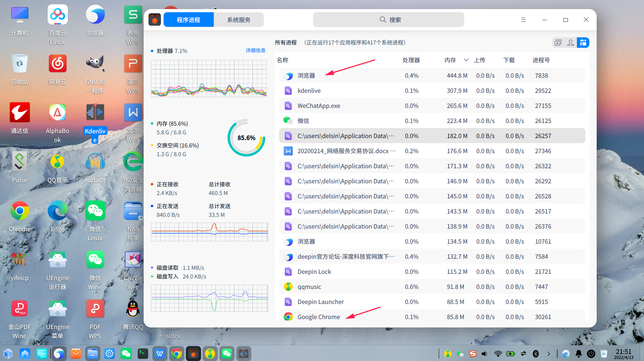The image size is (644, 361).
Task: Open CPU 详细信息 details
Action: coord(256,51)
